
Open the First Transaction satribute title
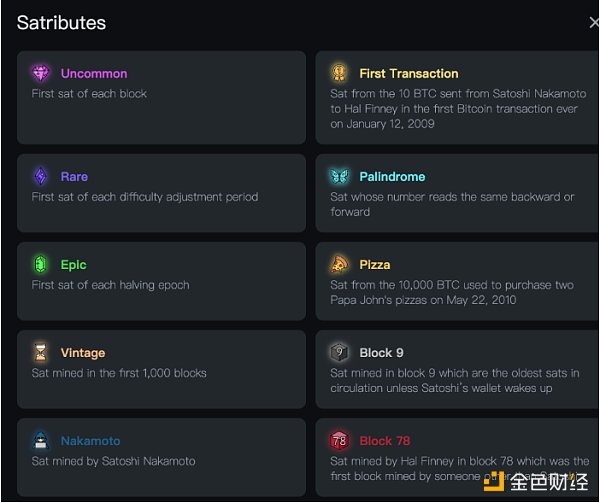click(x=409, y=73)
